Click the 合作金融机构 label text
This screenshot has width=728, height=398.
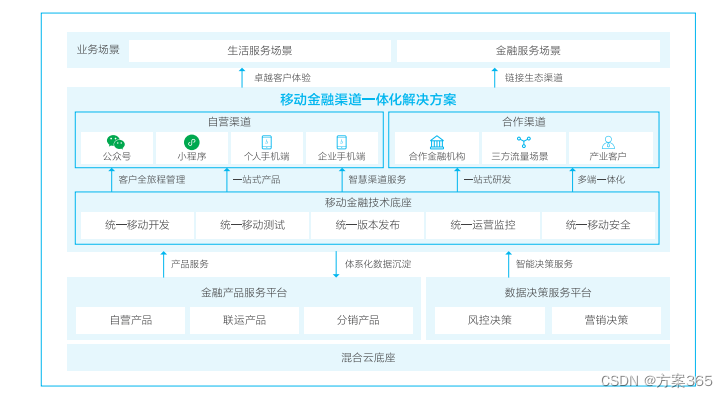pyautogui.click(x=437, y=157)
